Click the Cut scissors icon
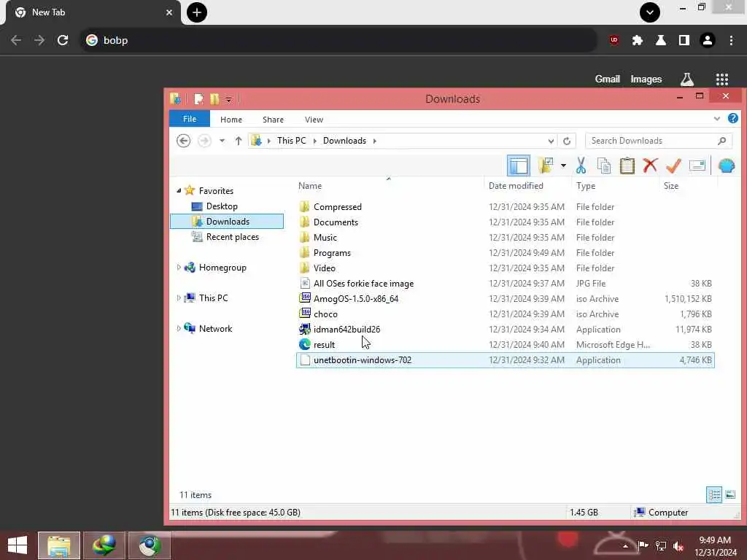747x560 pixels. click(x=581, y=166)
